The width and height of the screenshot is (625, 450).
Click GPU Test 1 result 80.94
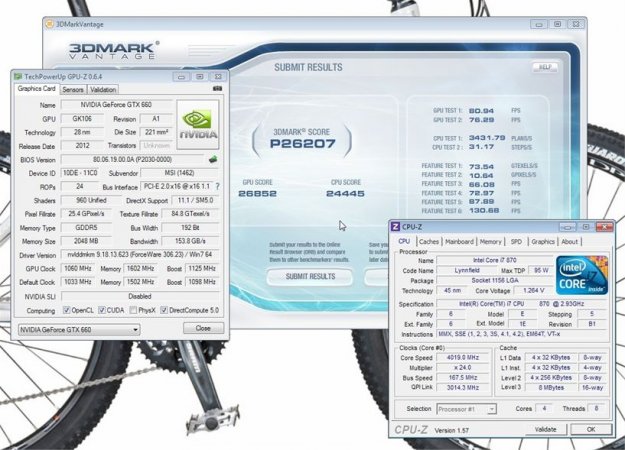[x=482, y=111]
